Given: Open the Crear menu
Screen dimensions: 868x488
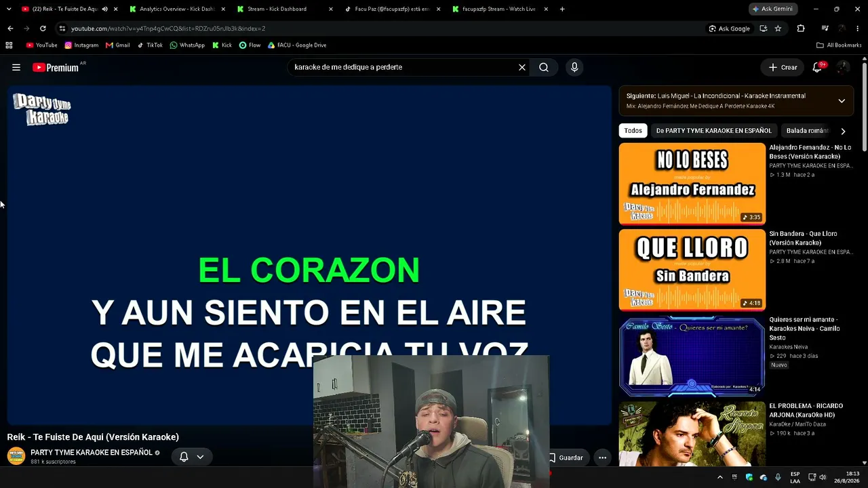Looking at the screenshot, I should click(783, 67).
